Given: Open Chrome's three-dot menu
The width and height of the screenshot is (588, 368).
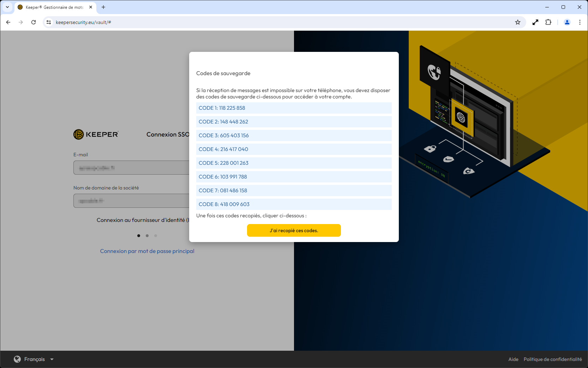Looking at the screenshot, I should (580, 22).
